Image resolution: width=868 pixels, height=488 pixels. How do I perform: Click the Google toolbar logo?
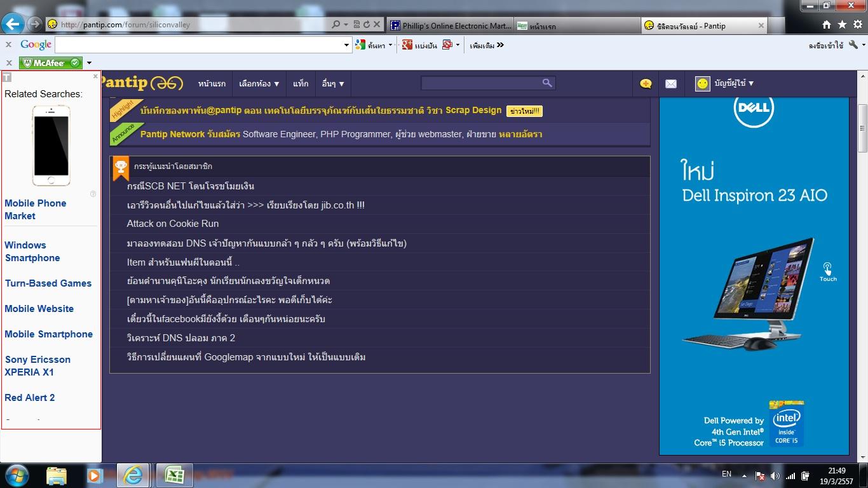click(36, 44)
